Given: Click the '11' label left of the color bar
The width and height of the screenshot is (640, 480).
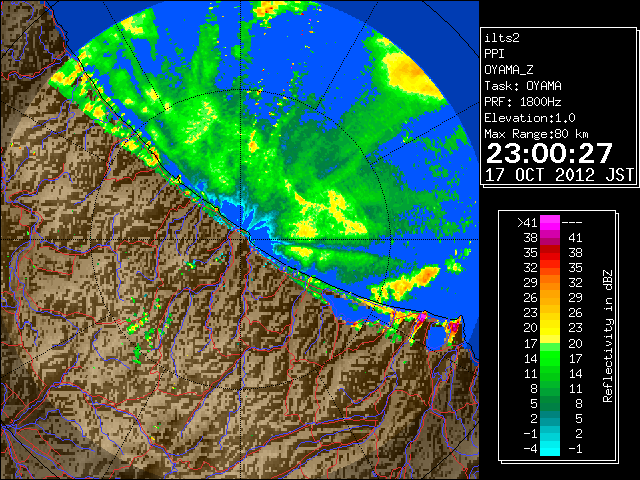Looking at the screenshot, I should click(530, 373).
